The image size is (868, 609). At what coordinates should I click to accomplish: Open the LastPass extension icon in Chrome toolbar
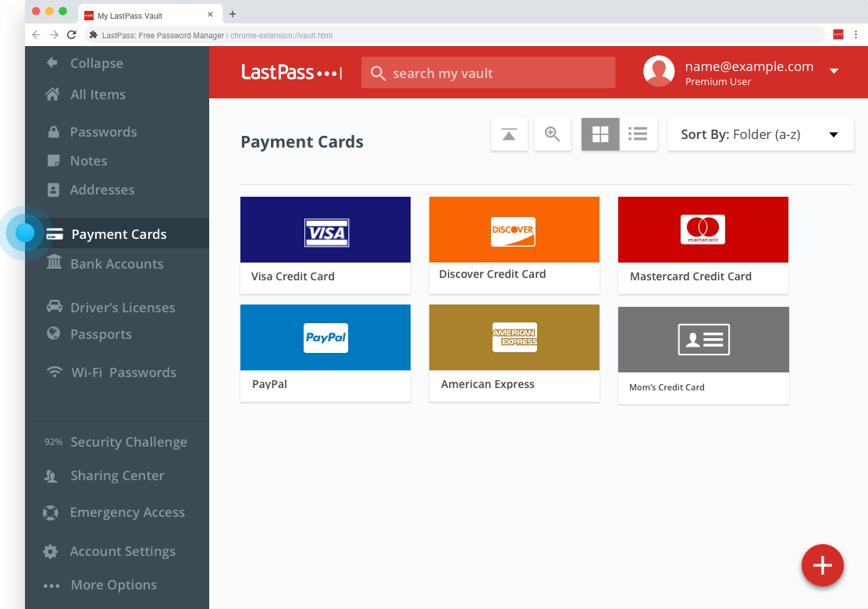pyautogui.click(x=838, y=34)
